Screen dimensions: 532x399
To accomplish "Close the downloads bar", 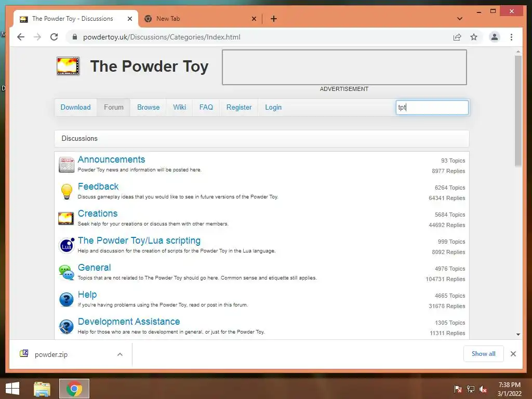I will tap(513, 354).
